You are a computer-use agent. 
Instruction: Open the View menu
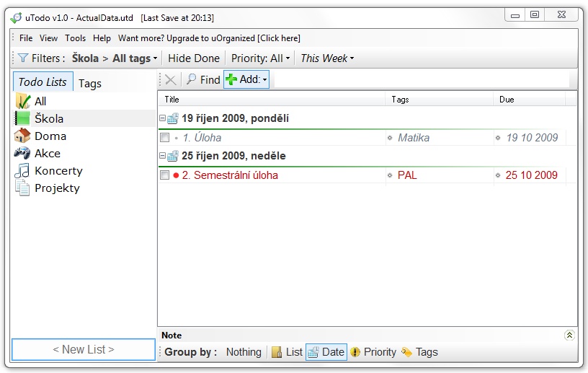(48, 38)
